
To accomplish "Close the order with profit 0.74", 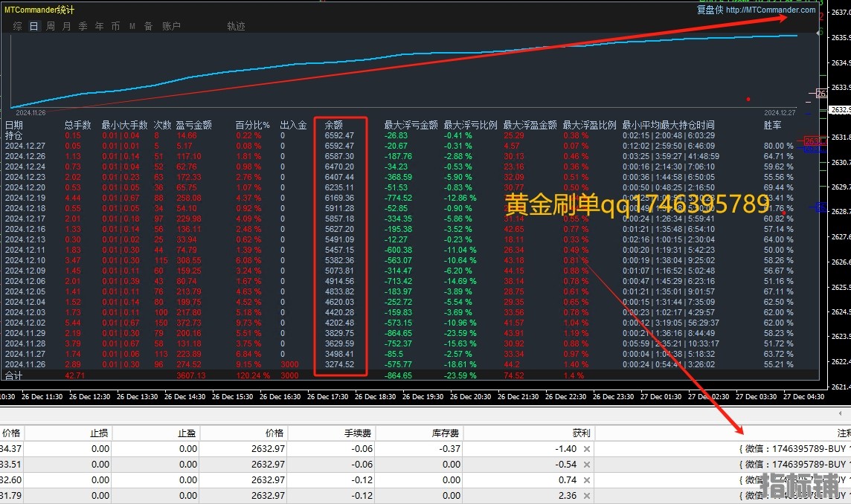I will click(587, 480).
